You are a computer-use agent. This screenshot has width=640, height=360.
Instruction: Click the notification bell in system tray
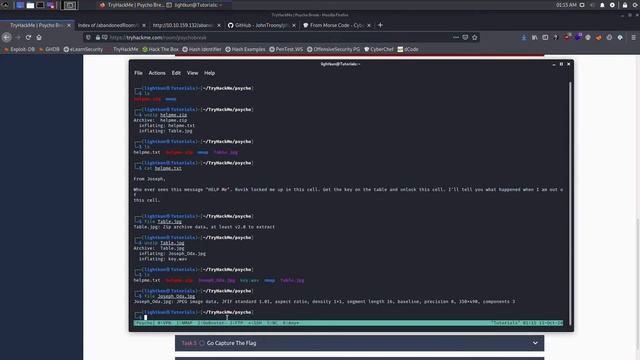click(602, 5)
